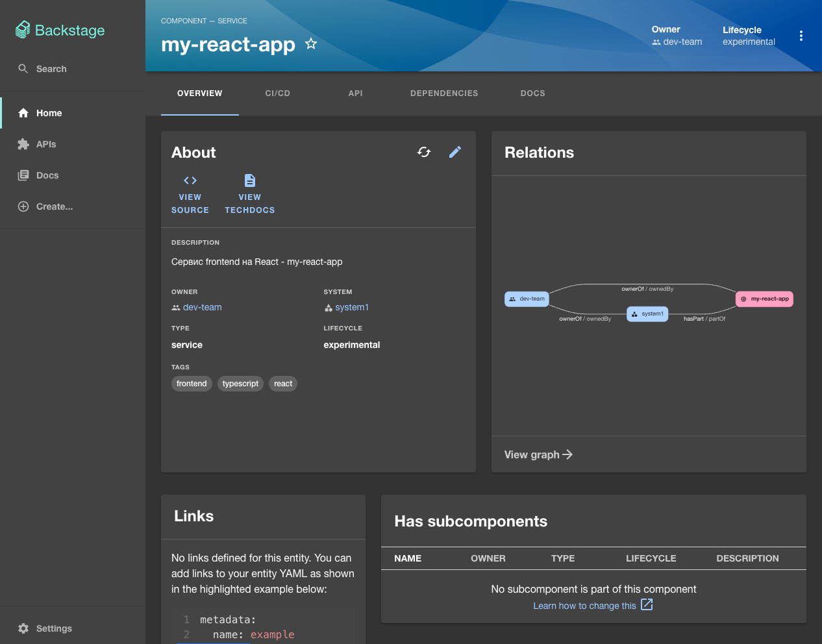Click the description text Сервис frontend на React
Screen dimensions: 822x644
tap(256, 262)
